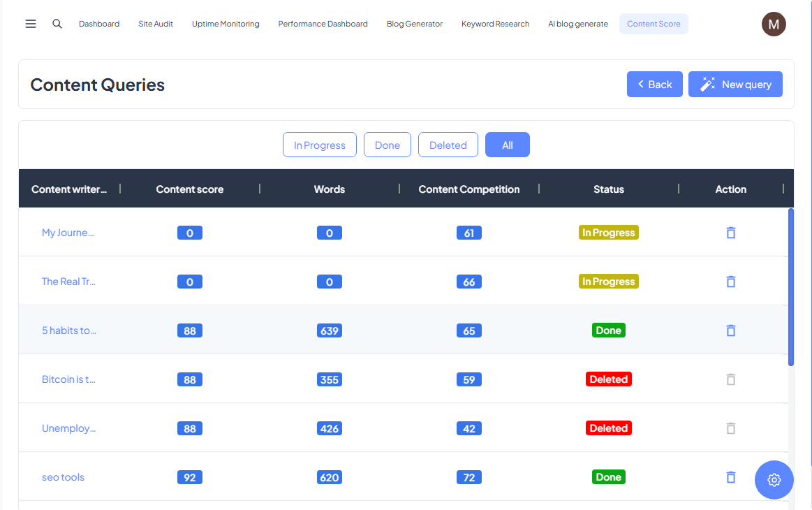
Task: Show only Done queries
Action: click(x=387, y=145)
